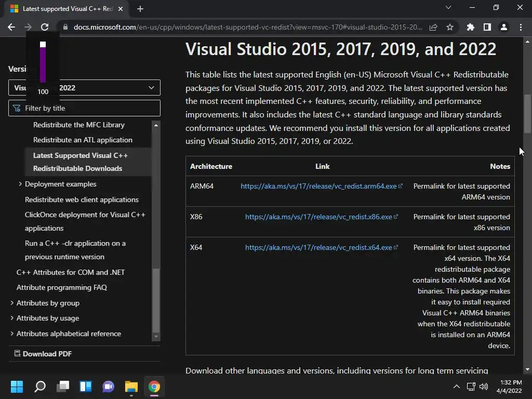Toggle the browser side panel
Viewport: 532px width, 399px height.
pyautogui.click(x=487, y=27)
